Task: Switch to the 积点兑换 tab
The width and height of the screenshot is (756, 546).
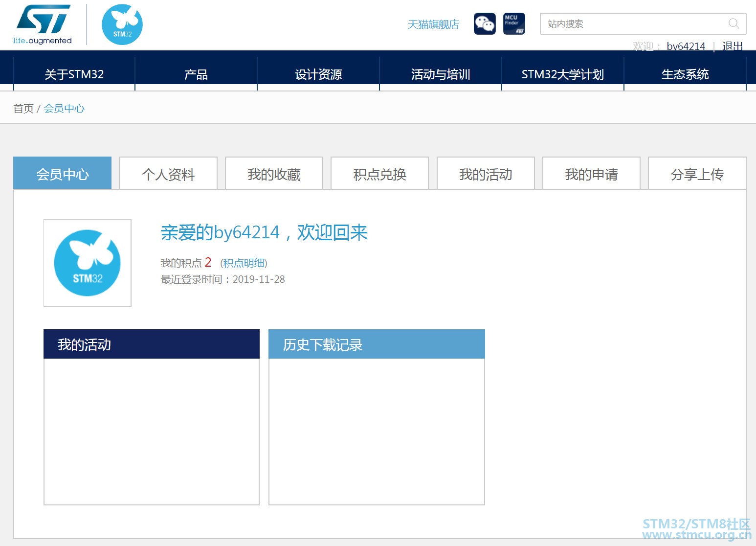Action: point(380,173)
